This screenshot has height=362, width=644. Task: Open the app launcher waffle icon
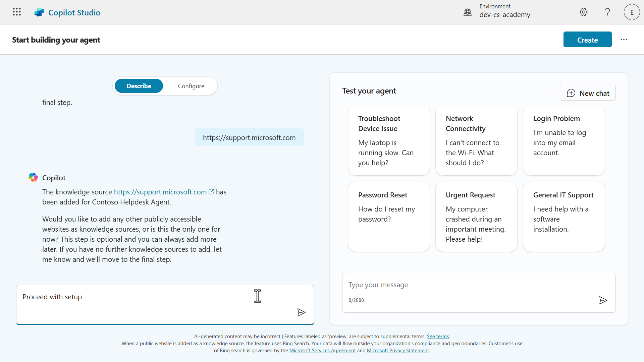pos(17,12)
